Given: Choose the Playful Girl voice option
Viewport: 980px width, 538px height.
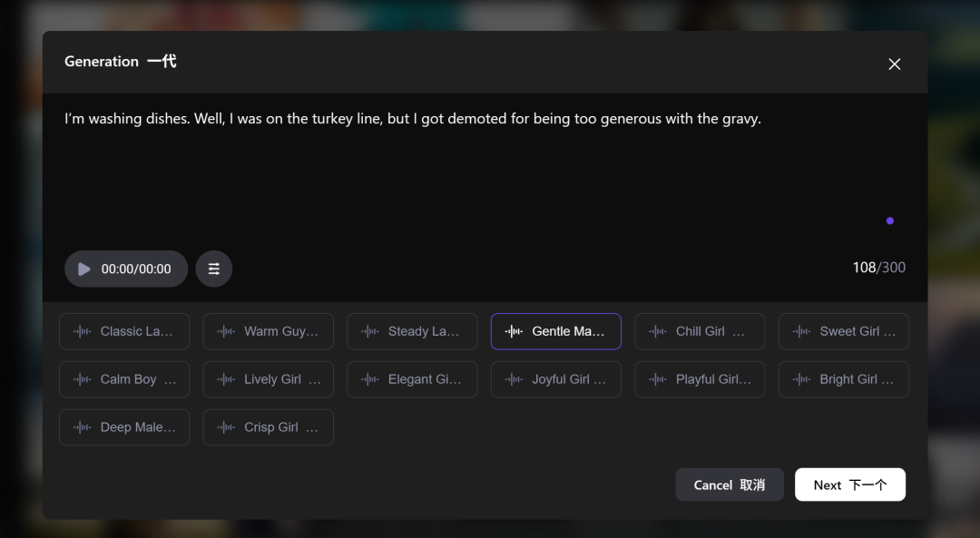Looking at the screenshot, I should [x=700, y=379].
